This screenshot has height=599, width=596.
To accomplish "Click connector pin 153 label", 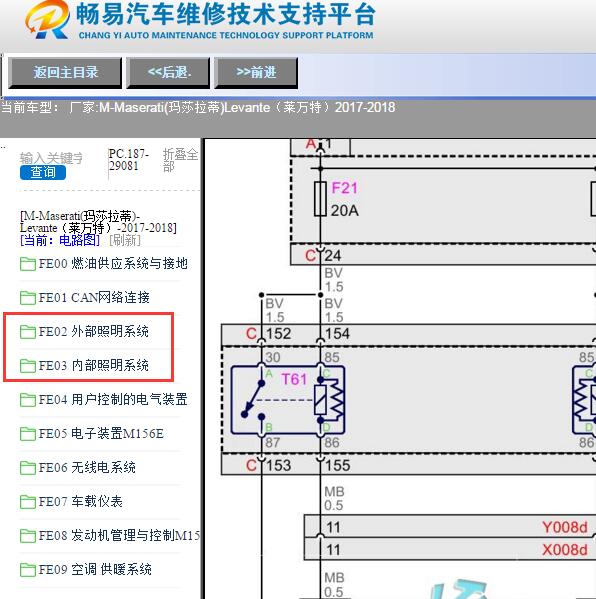I will pos(279,466).
